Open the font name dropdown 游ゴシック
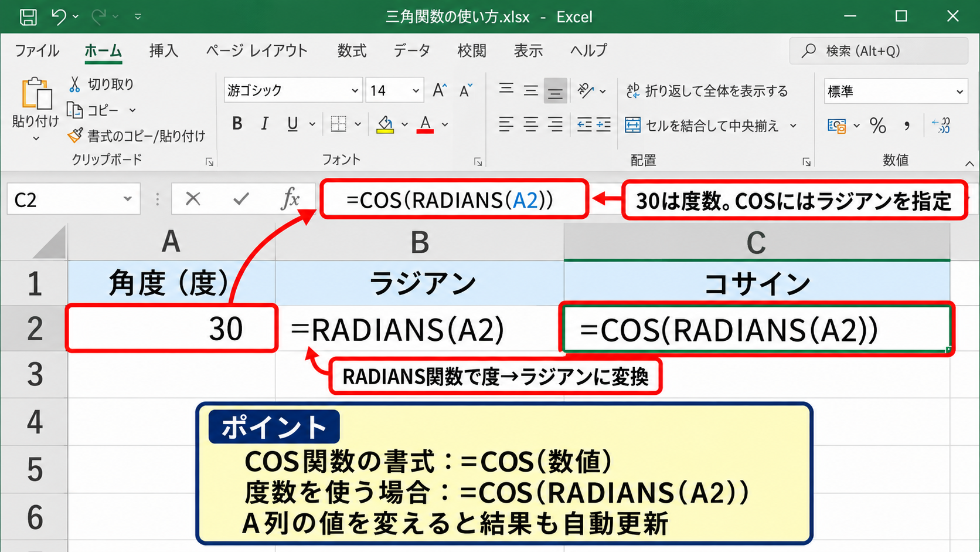Screen dimensions: 980x552 (x=355, y=91)
